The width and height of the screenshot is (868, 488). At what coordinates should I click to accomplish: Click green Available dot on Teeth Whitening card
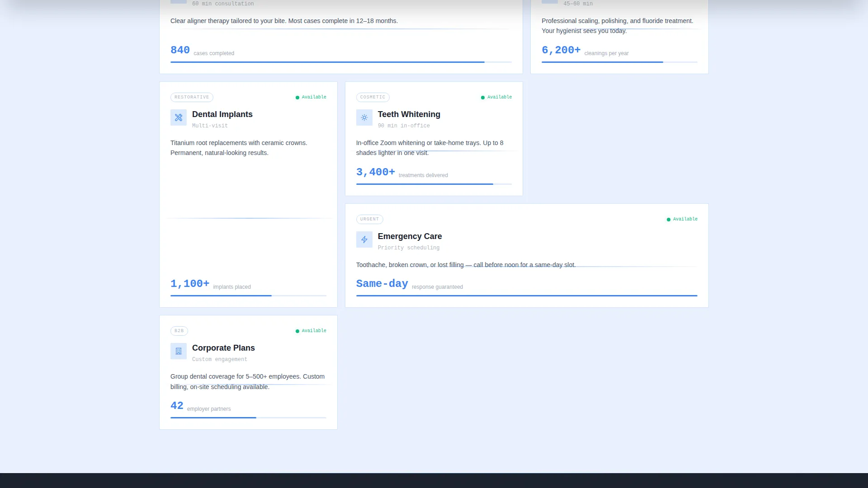[x=483, y=98]
